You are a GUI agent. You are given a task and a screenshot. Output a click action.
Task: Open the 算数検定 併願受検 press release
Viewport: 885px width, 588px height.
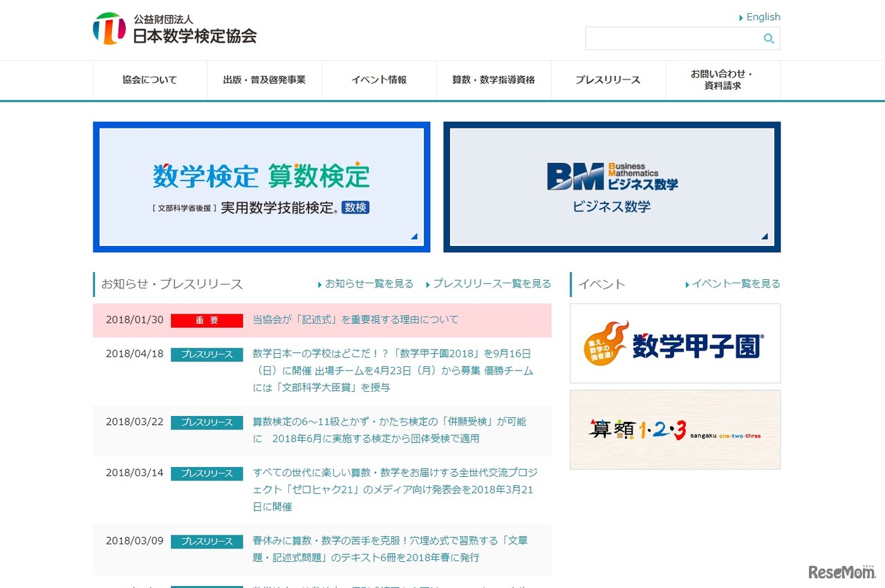pos(389,430)
